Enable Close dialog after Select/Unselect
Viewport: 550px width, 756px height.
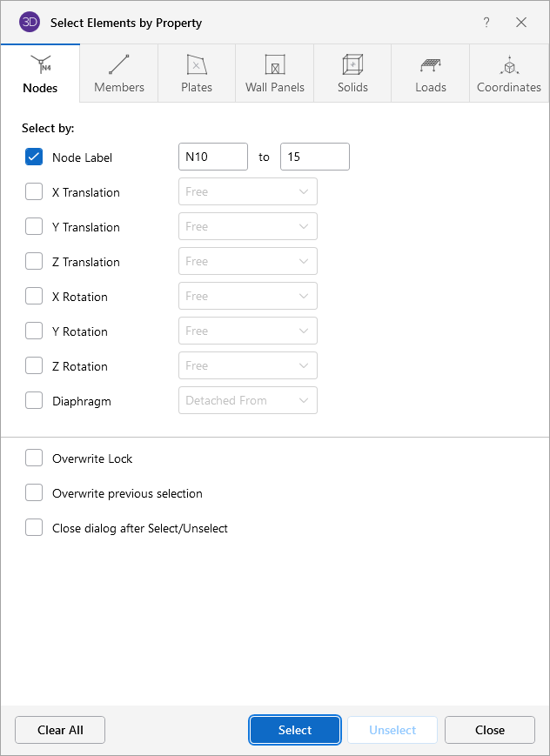34,528
